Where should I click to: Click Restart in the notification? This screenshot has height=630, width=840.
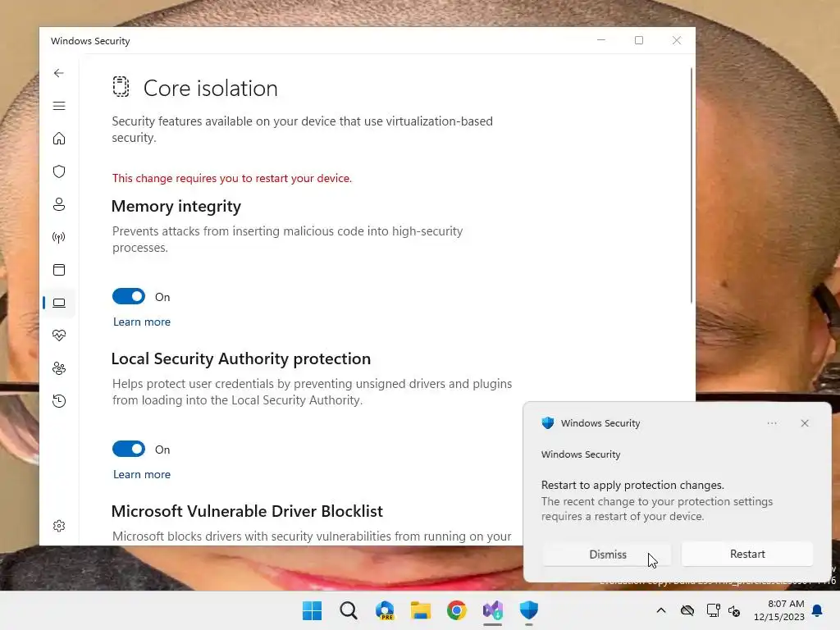747,554
